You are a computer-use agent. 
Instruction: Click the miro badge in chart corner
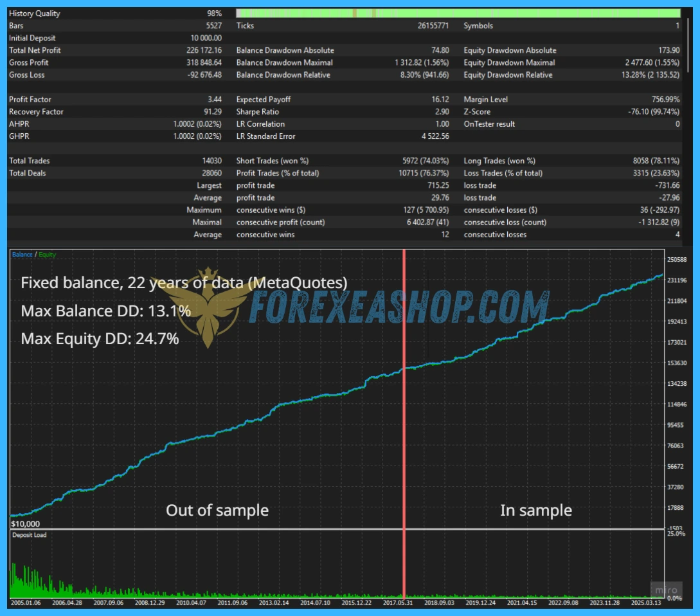click(666, 590)
